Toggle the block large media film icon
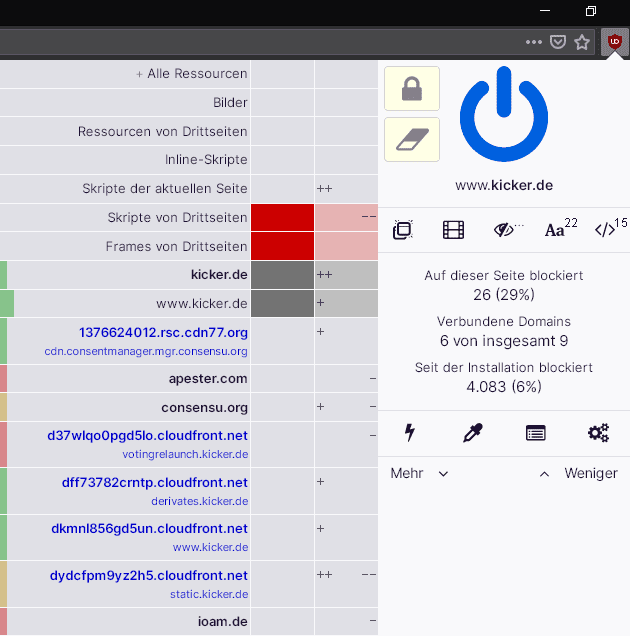The height and width of the screenshot is (636, 630). tap(453, 230)
